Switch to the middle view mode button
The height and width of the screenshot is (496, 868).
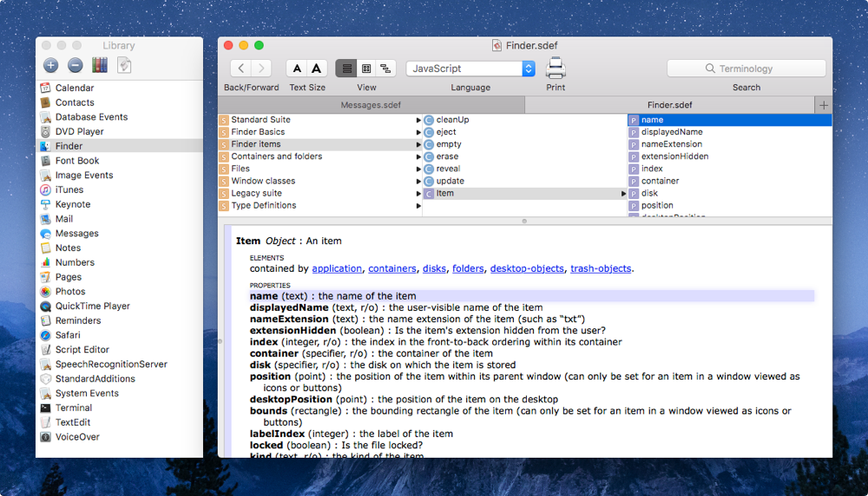click(x=366, y=69)
